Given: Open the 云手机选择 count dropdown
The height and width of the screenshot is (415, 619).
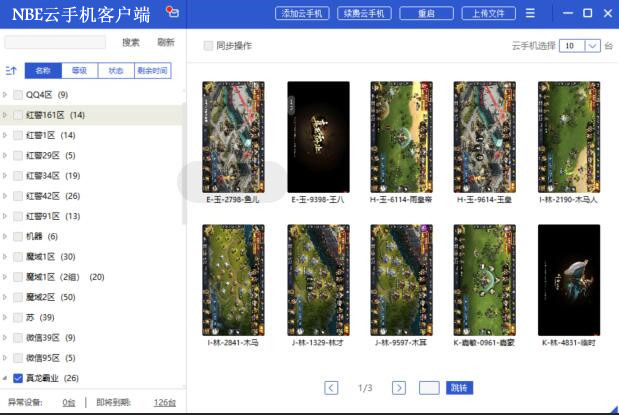Looking at the screenshot, I should click(x=592, y=46).
